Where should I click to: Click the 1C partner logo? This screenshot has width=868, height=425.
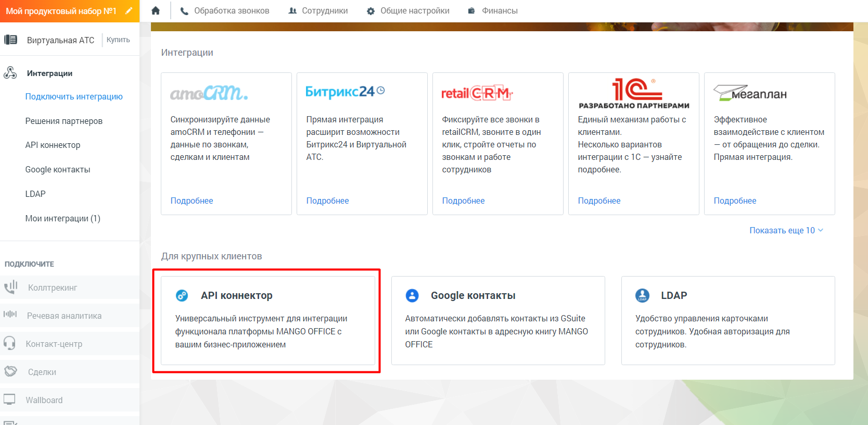coord(634,94)
